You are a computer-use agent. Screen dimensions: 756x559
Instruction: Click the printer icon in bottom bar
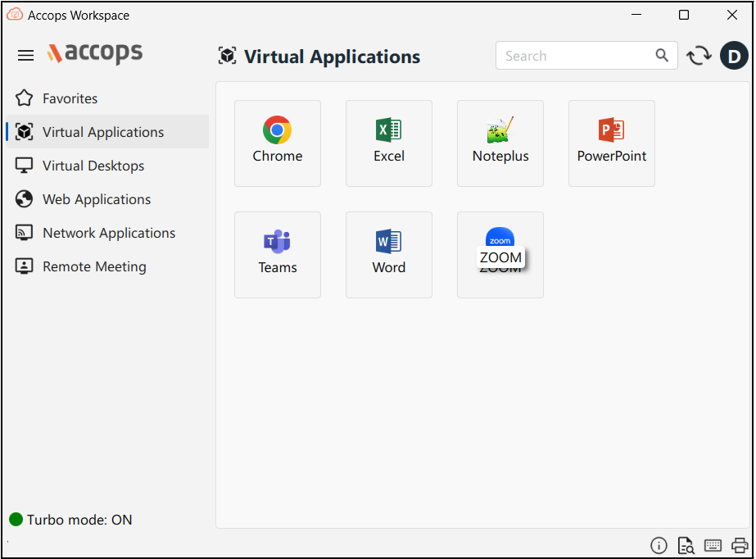(x=740, y=546)
